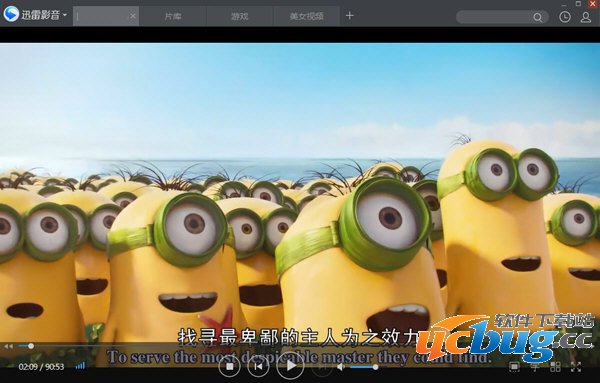Skip to the next video
This screenshot has height=383, width=600.
click(322, 366)
